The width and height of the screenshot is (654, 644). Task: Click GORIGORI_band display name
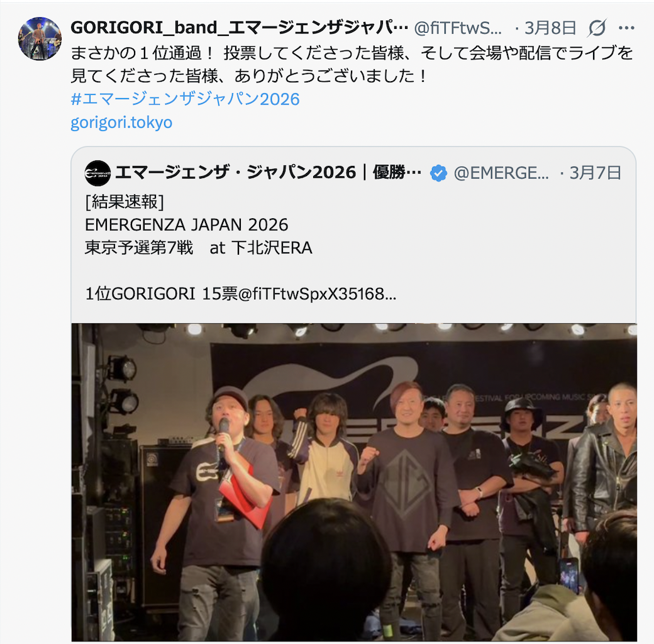tap(240, 28)
